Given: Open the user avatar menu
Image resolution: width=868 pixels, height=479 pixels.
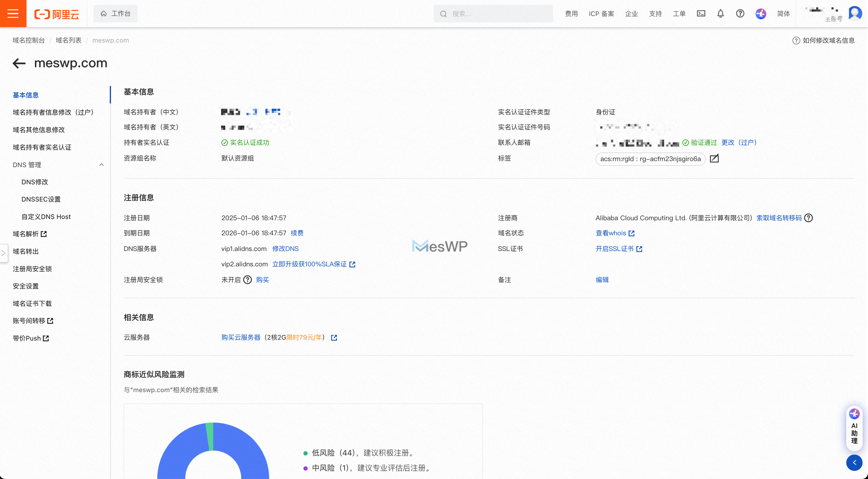Looking at the screenshot, I should coord(855,14).
